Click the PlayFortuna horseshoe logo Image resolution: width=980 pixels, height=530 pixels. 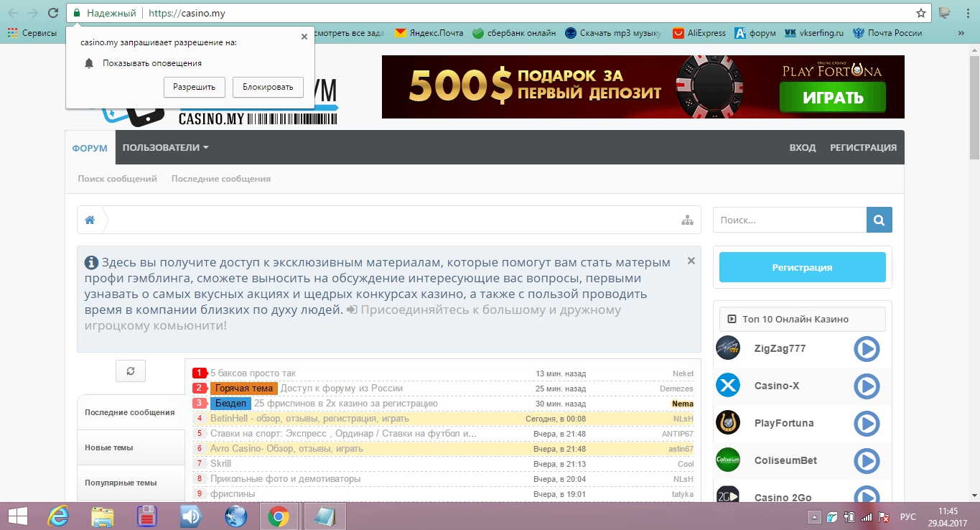click(728, 423)
